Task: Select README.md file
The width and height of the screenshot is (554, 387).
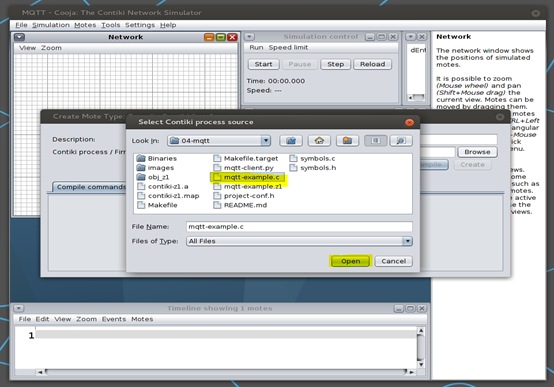Action: point(240,205)
